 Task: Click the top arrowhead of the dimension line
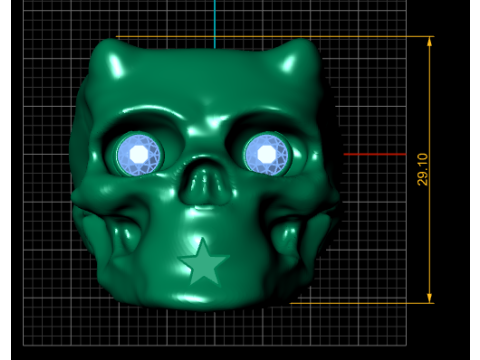point(429,42)
